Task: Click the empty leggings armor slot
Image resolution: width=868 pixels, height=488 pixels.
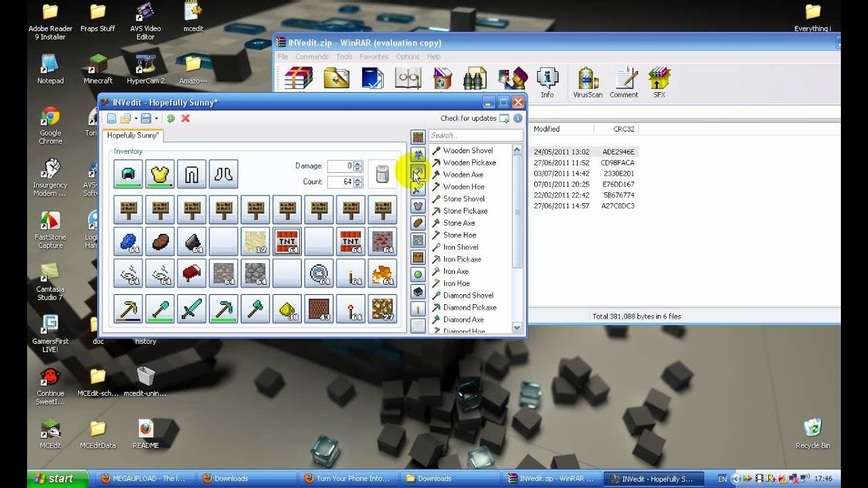Action: (192, 174)
